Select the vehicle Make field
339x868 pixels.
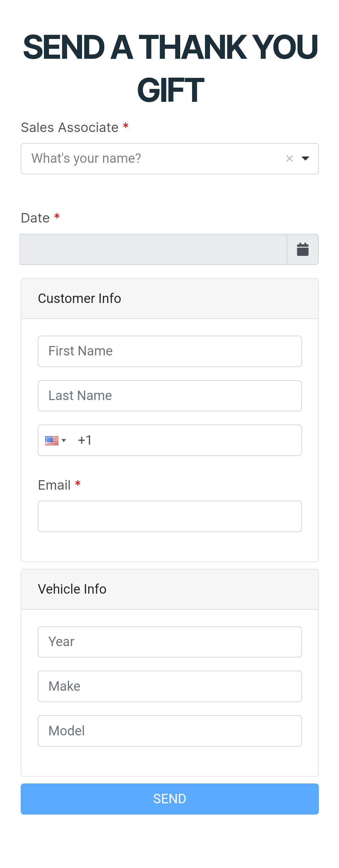click(169, 686)
